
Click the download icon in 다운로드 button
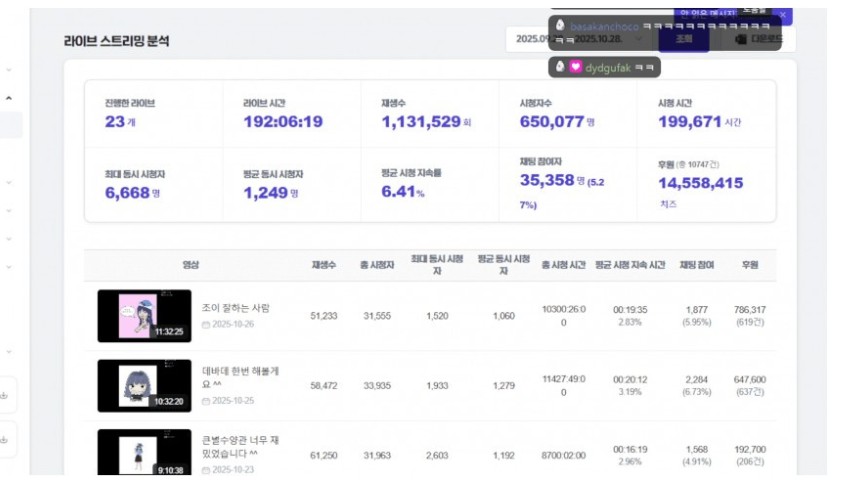[740, 39]
